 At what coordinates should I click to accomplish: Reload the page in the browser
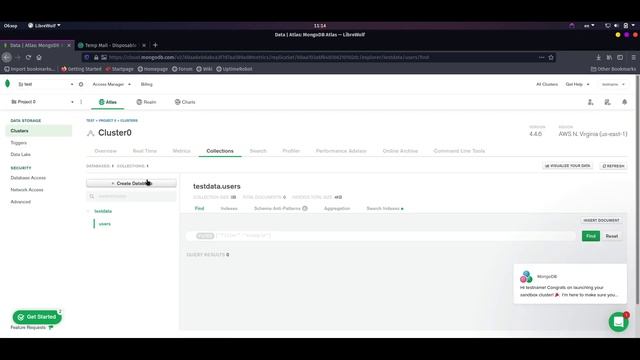click(28, 58)
